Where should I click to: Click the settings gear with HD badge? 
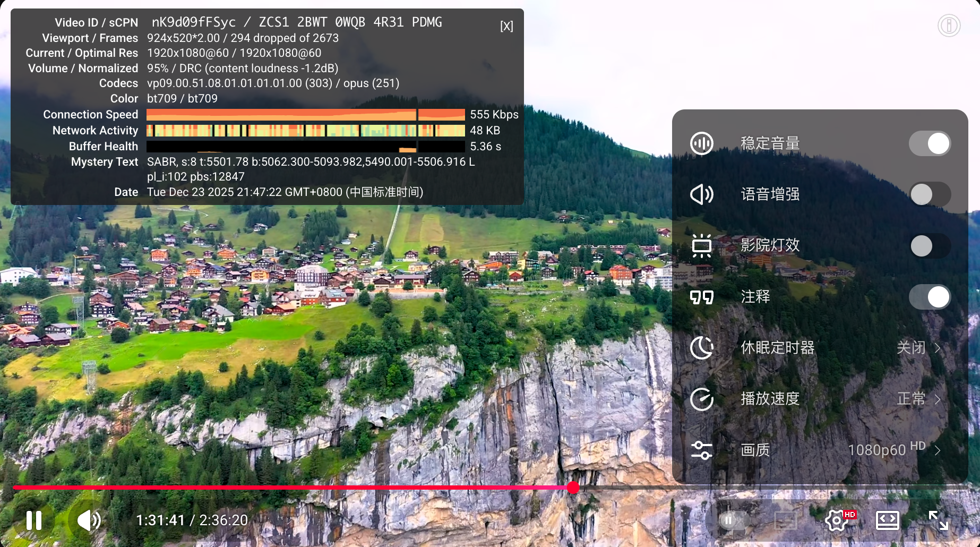click(837, 520)
